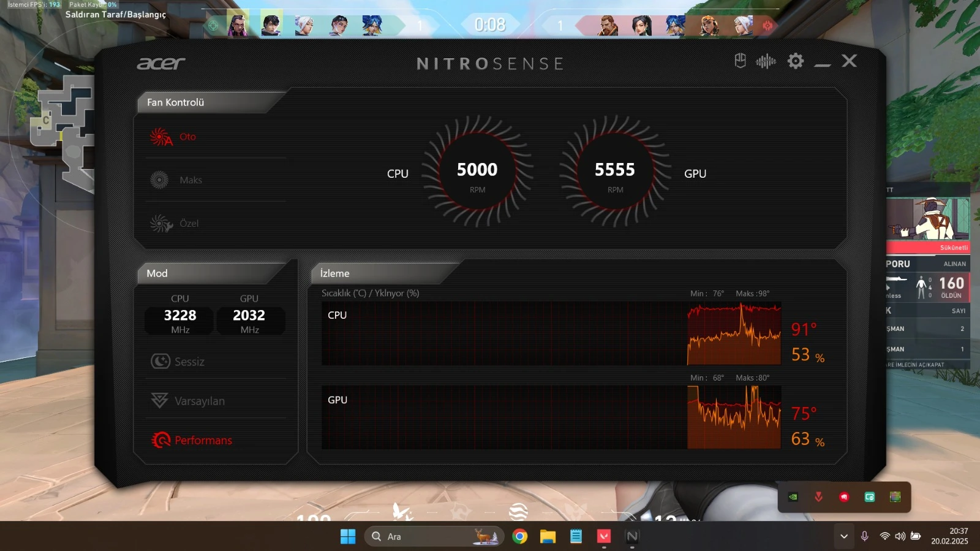Click the Acer logo in NitroSense

pyautogui.click(x=160, y=63)
